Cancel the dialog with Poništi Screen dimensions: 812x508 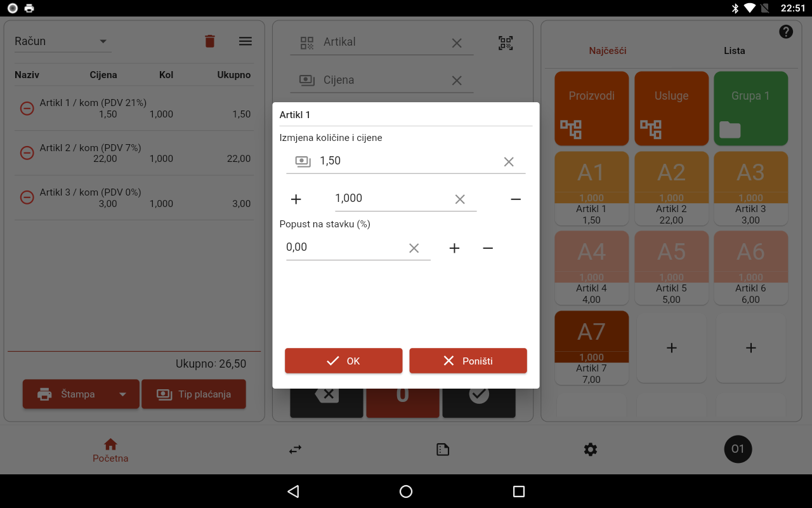coord(468,360)
